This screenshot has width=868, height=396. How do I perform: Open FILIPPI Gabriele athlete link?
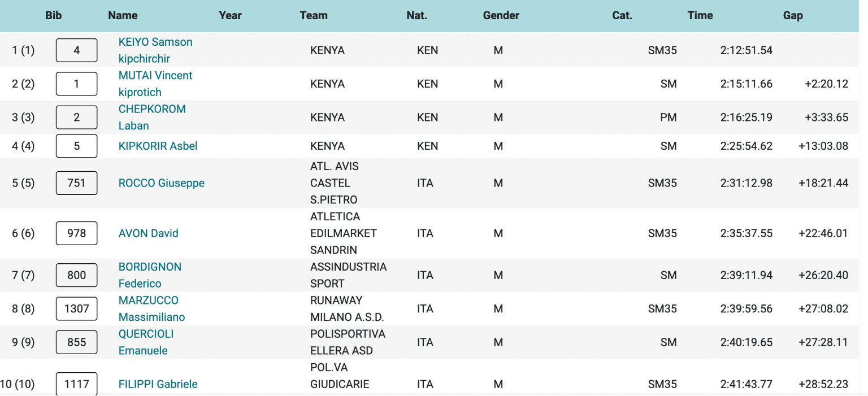(x=158, y=384)
